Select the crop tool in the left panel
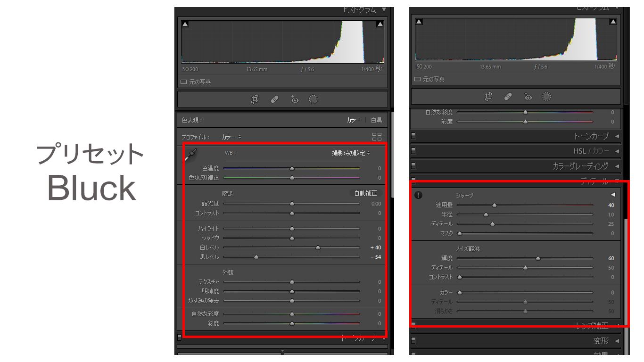Image resolution: width=644 pixels, height=362 pixels. [x=255, y=99]
